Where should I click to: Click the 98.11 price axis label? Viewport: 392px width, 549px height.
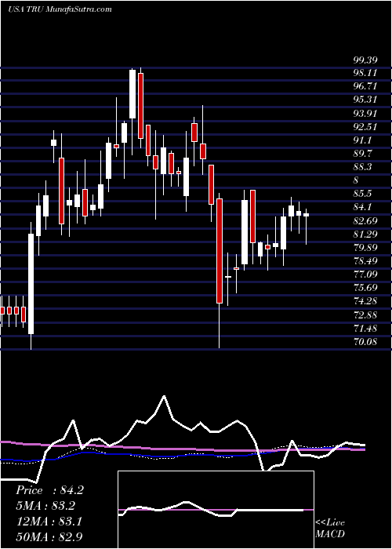(365, 73)
